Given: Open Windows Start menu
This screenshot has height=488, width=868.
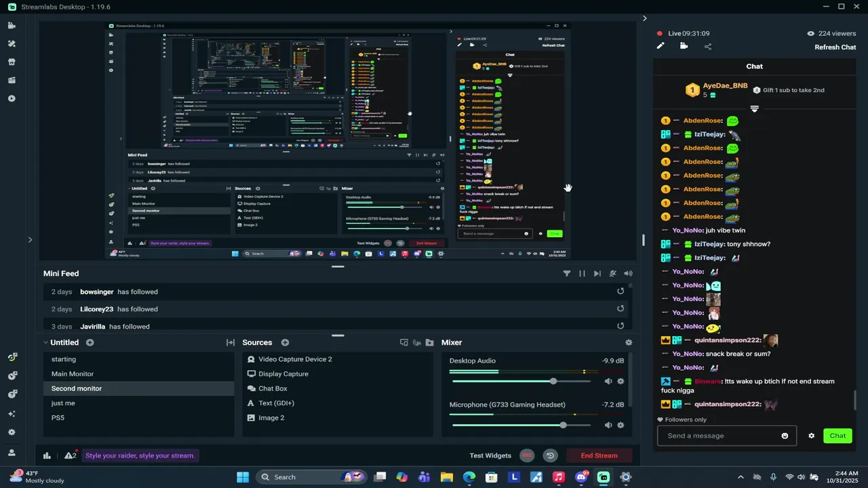Looking at the screenshot, I should (x=243, y=477).
